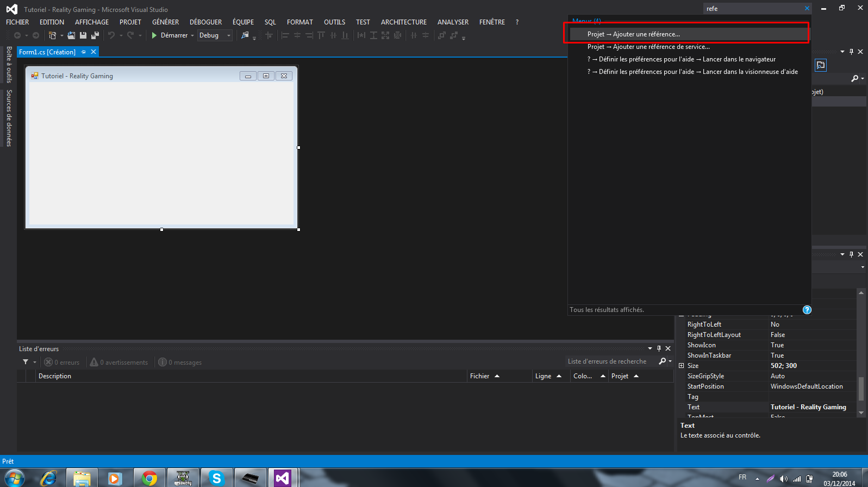Click the Send to Back icon
The height and width of the screenshot is (487, 868).
point(454,35)
